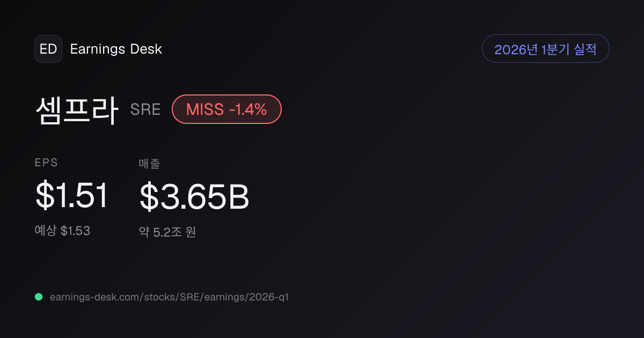Image resolution: width=644 pixels, height=338 pixels.
Task: Select the $3.65B revenue value
Action: point(194,196)
